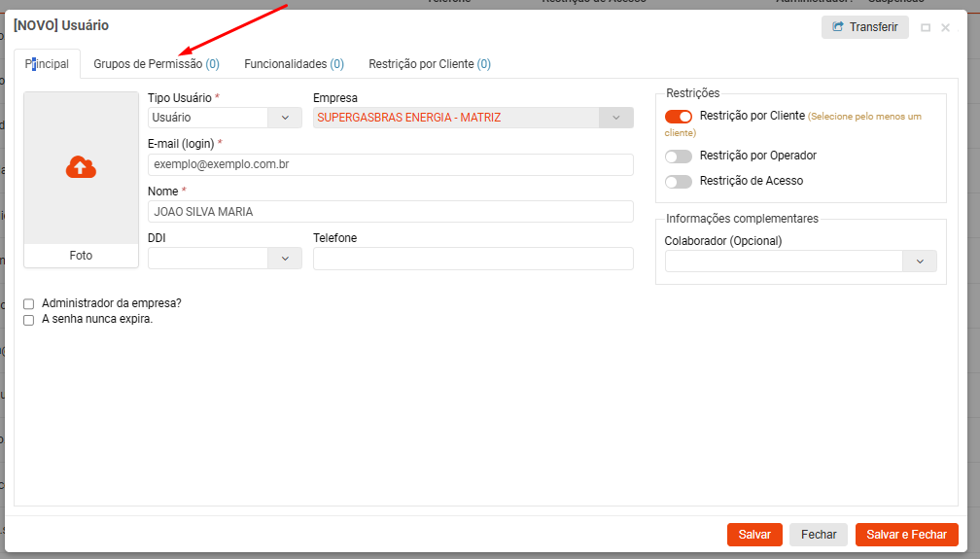Select the Restrição por Cliente tab
This screenshot has width=980, height=559.
click(429, 64)
